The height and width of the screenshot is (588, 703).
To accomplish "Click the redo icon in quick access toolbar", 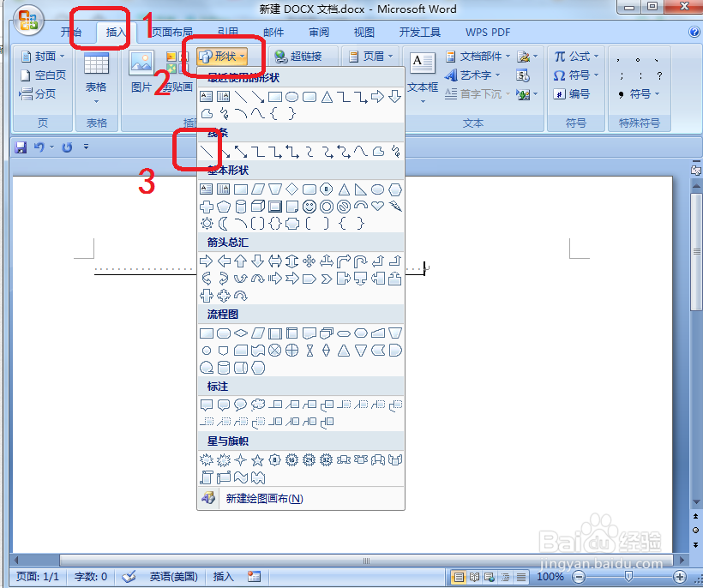I will point(67,147).
